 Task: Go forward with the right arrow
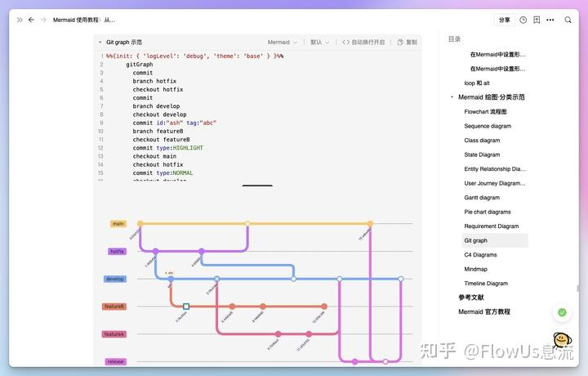pyautogui.click(x=43, y=20)
